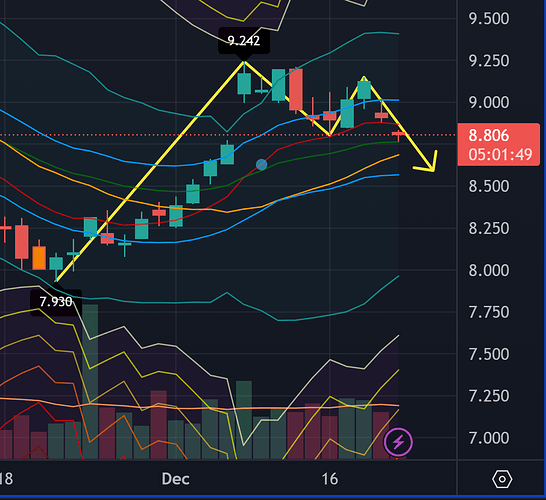Image resolution: width=546 pixels, height=500 pixels.
Task: Click the 9.242 high price label
Action: pyautogui.click(x=244, y=41)
